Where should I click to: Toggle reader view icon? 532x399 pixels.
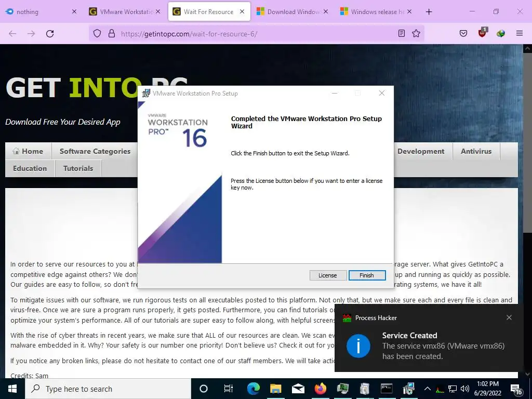[402, 33]
